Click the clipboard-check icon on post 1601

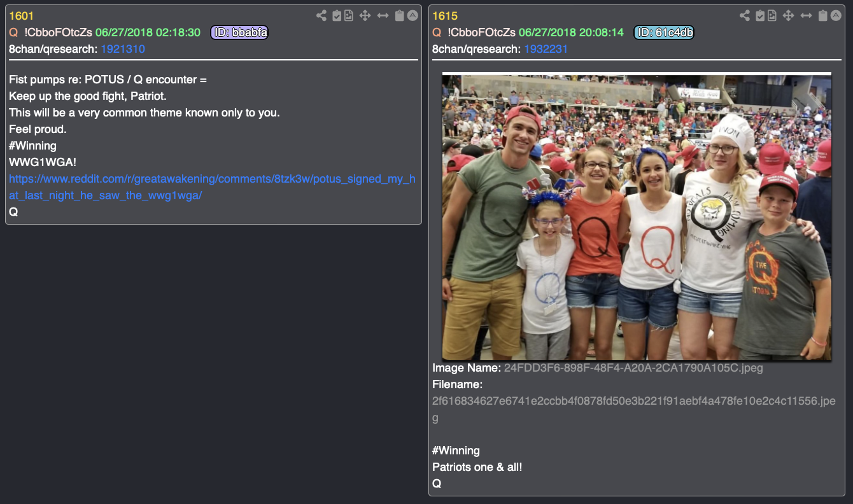coord(337,16)
